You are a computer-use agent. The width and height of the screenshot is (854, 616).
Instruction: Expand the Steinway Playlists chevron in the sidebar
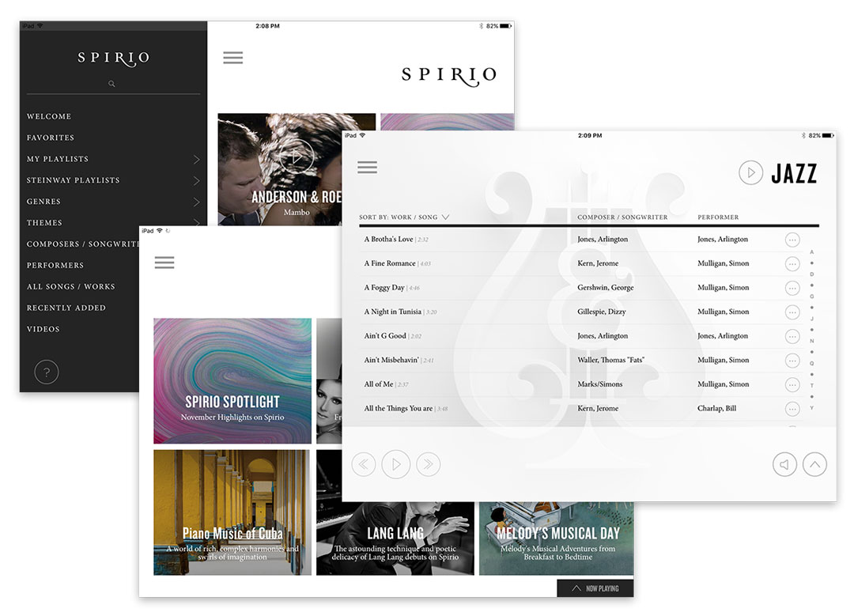(197, 181)
